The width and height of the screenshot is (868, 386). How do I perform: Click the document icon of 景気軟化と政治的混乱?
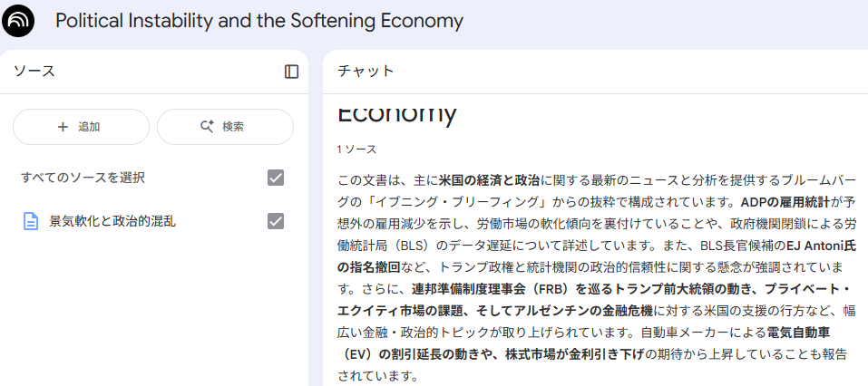pyautogui.click(x=31, y=221)
